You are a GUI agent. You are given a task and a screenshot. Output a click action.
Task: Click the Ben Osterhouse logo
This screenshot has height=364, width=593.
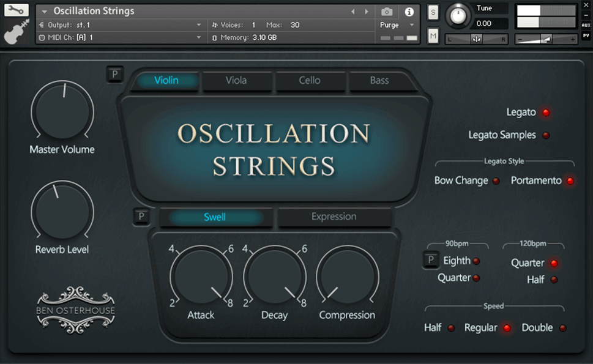pos(76,310)
